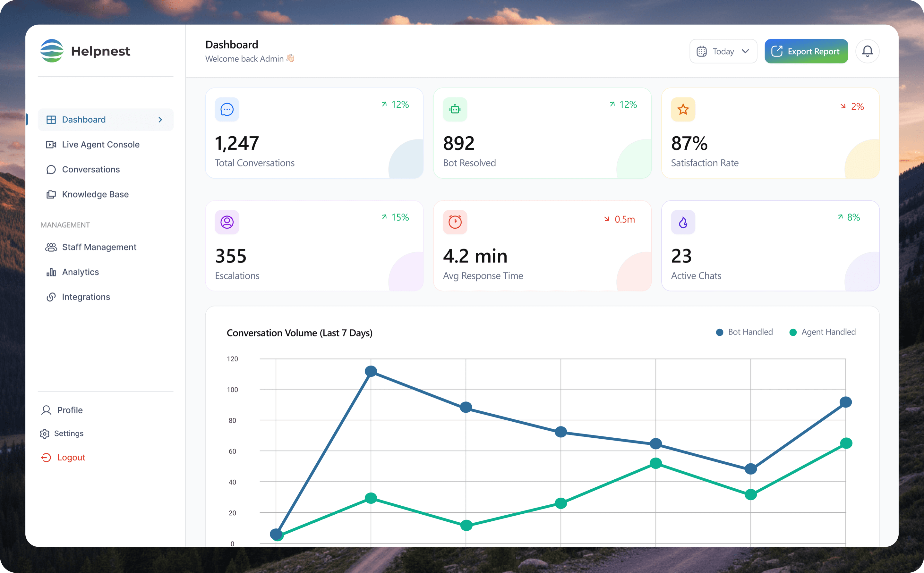Open the Settings link text
Image resolution: width=924 pixels, height=573 pixels.
69,434
